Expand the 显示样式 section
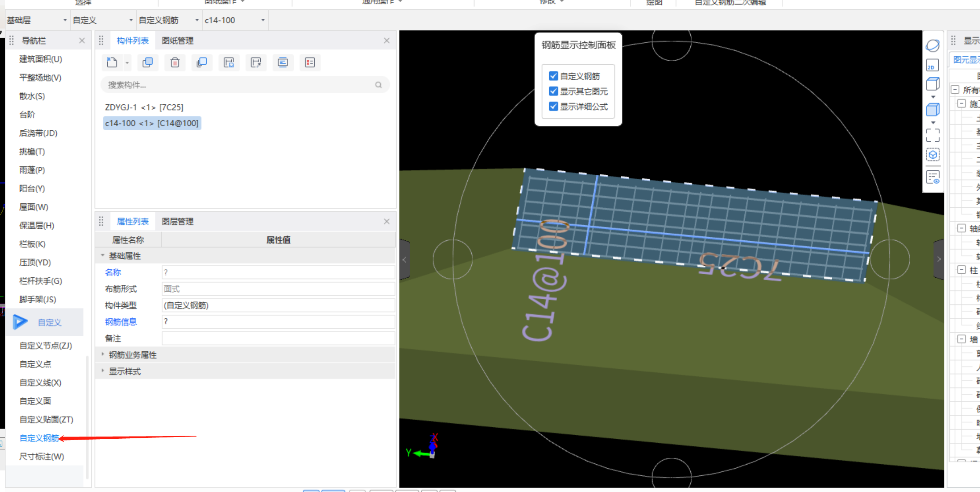 [102, 371]
